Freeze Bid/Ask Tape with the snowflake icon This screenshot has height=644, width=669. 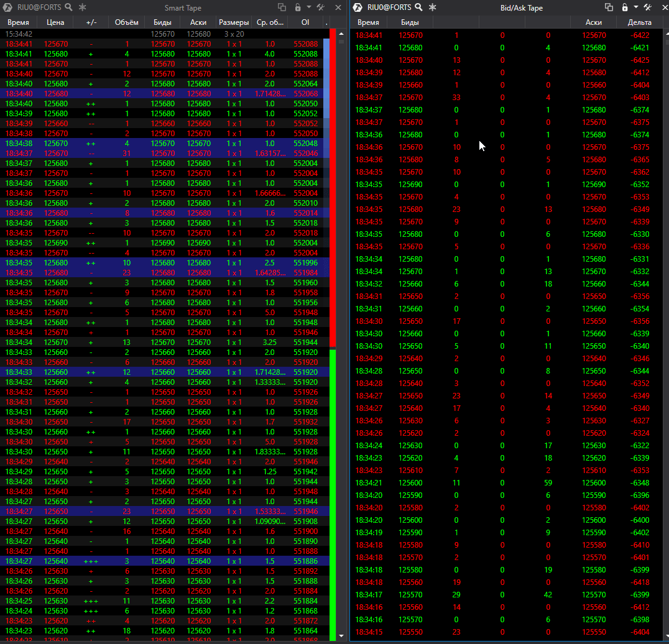click(x=433, y=7)
